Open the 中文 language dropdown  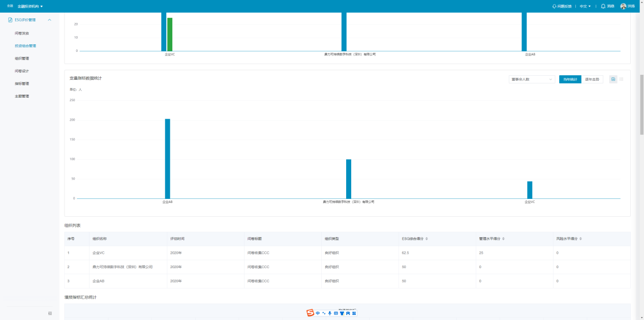tap(585, 7)
